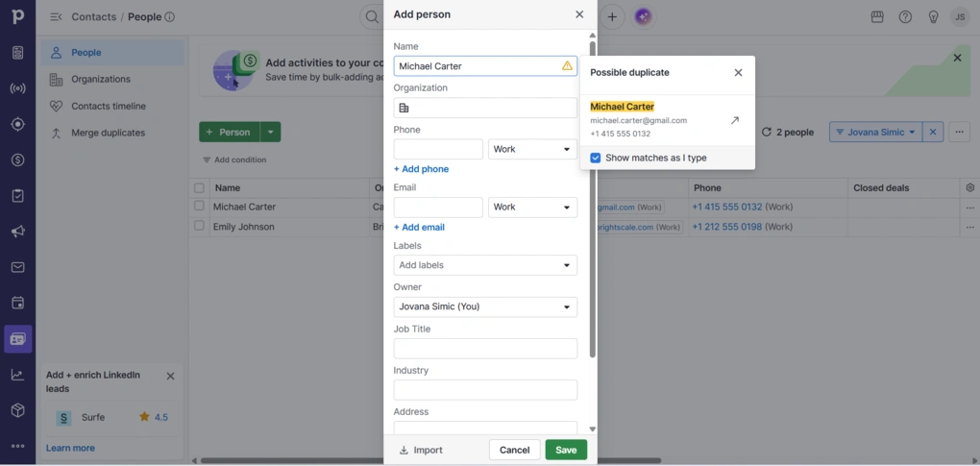This screenshot has height=466, width=980.
Task: Uncheck Show matches as I type
Action: [596, 158]
